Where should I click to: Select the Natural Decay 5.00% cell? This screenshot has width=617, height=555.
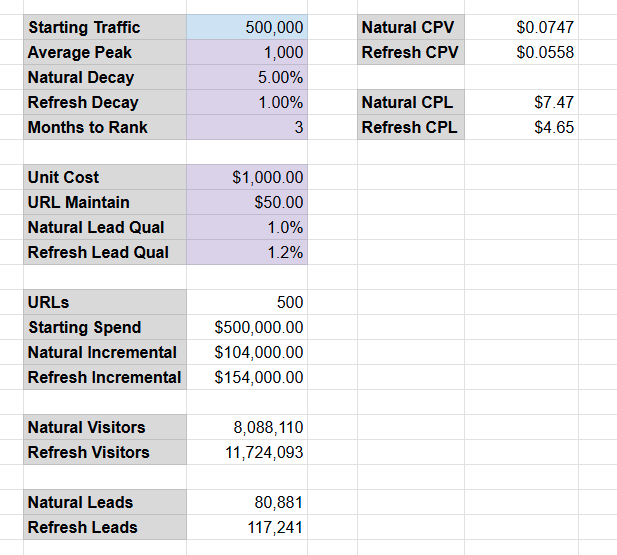(x=247, y=78)
